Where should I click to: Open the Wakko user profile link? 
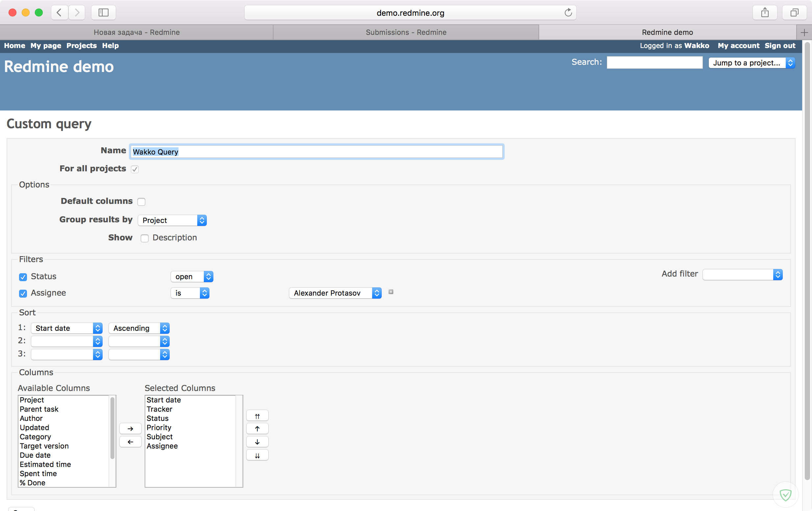(x=697, y=45)
